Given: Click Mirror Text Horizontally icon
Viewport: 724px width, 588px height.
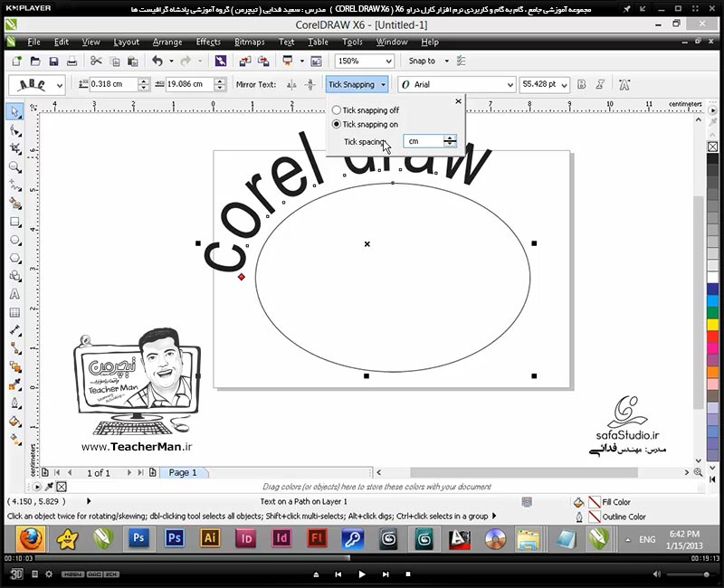Looking at the screenshot, I should tap(291, 84).
